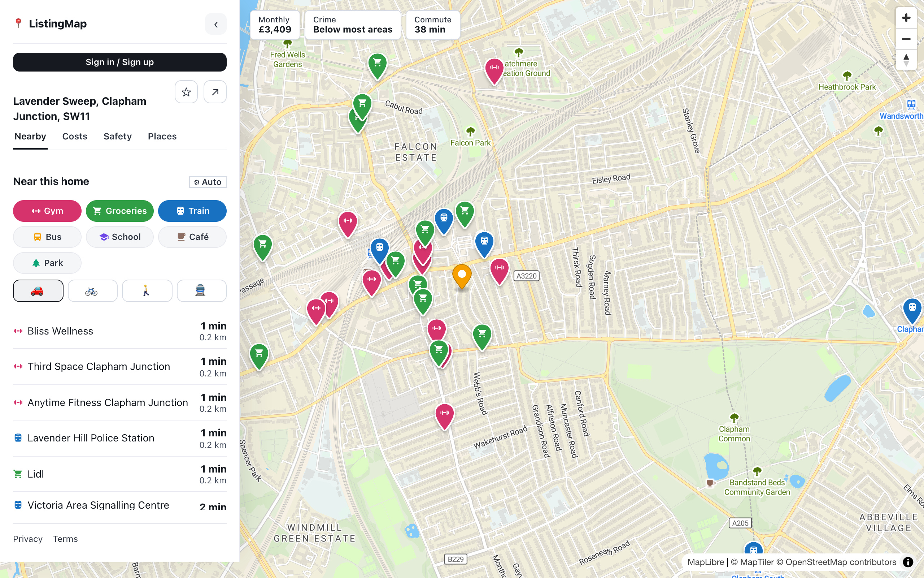Click the Falcon Park map label
924x578 pixels.
point(470,143)
